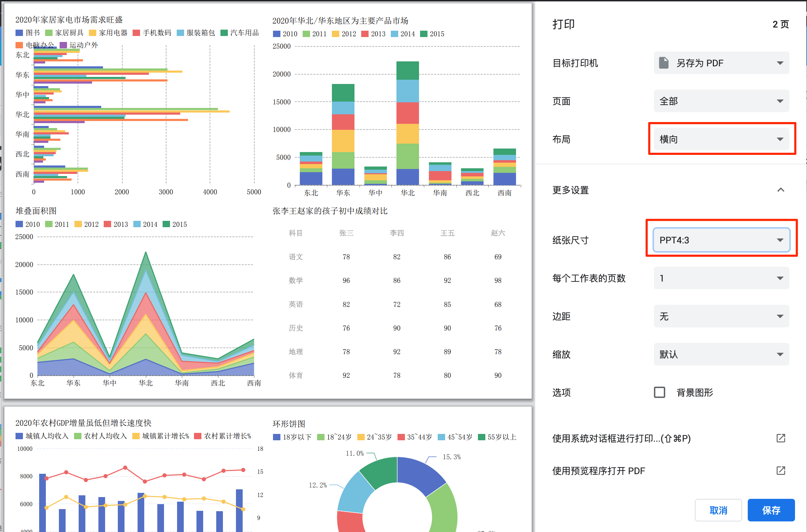This screenshot has height=532, width=807.
Task: Click external-link icon beside 使用系统对话框进行打印
Action: (781, 438)
